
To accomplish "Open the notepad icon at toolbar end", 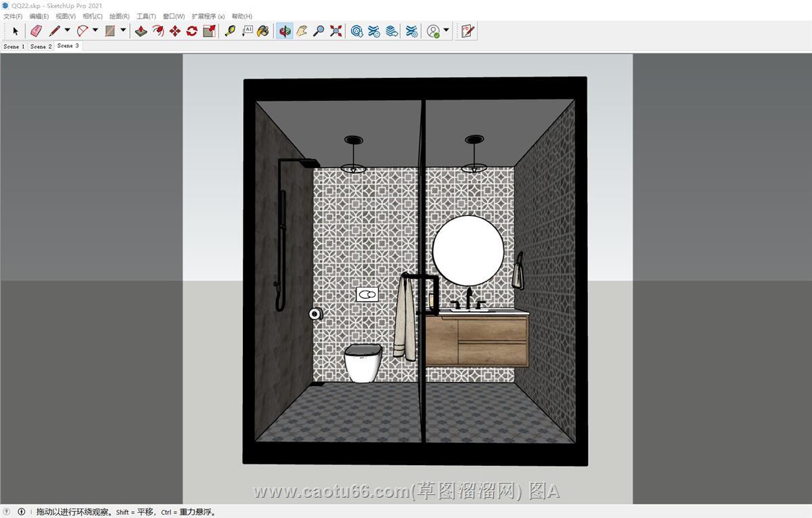I will 468,31.
